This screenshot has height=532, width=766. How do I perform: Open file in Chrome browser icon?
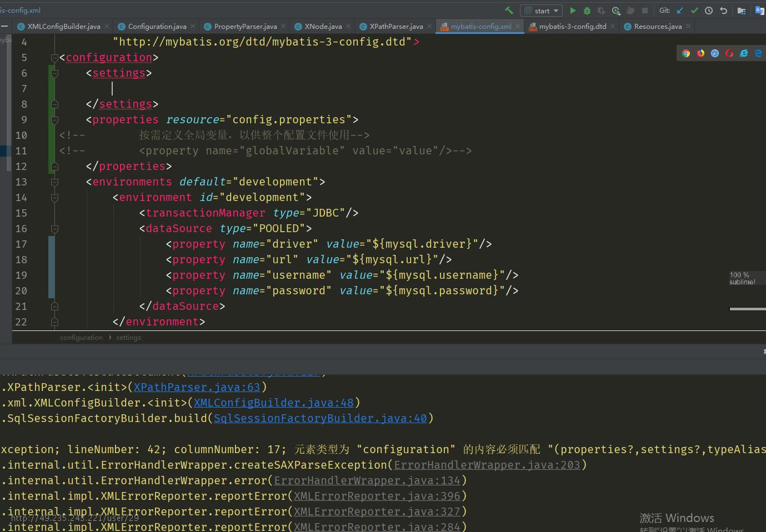tap(686, 53)
